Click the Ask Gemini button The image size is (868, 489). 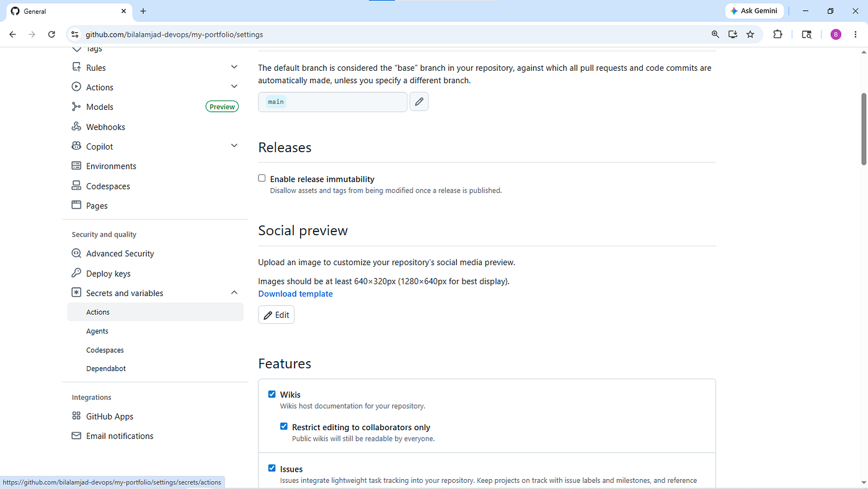point(754,11)
